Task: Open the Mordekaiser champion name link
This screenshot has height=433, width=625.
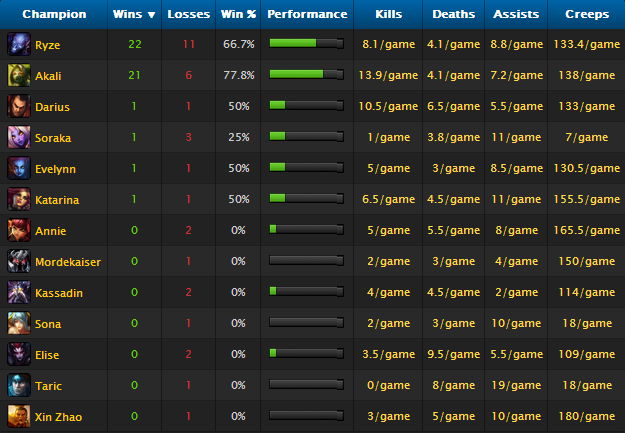Action: pos(68,262)
